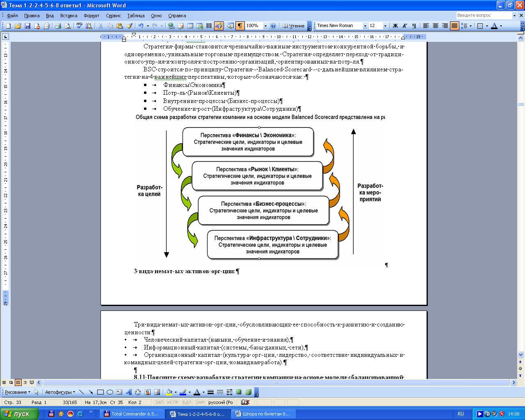Toggle the Drawing toolbar button

click(x=219, y=26)
